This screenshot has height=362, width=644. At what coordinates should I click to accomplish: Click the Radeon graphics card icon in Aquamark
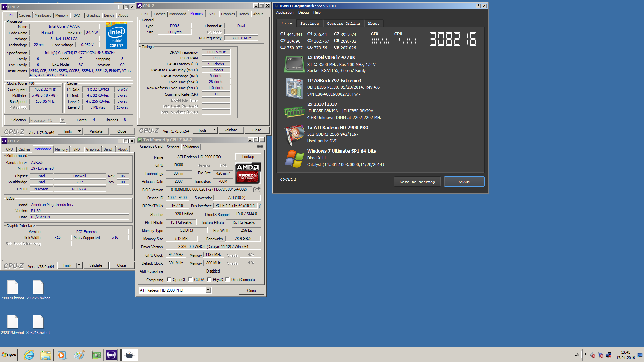click(x=294, y=135)
